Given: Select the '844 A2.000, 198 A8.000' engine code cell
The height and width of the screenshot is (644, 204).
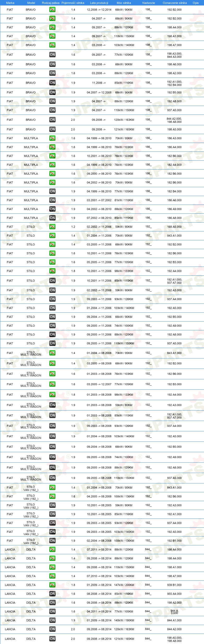Looking at the screenshot, I should (174, 120).
